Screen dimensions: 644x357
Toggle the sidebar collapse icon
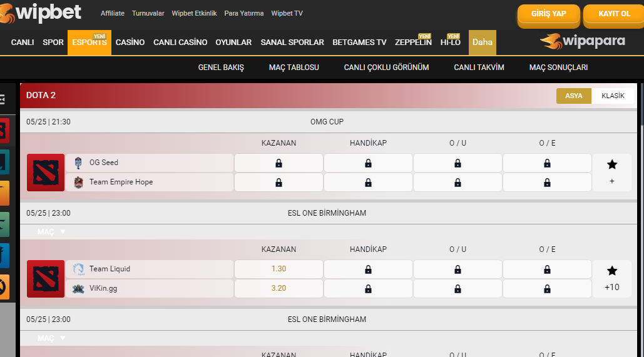(3, 99)
